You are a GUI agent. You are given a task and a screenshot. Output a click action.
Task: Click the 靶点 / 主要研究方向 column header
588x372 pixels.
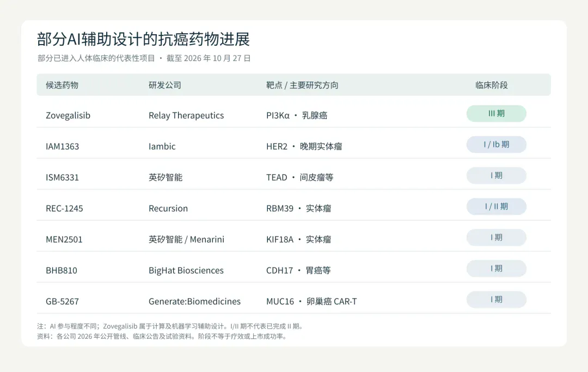(302, 85)
